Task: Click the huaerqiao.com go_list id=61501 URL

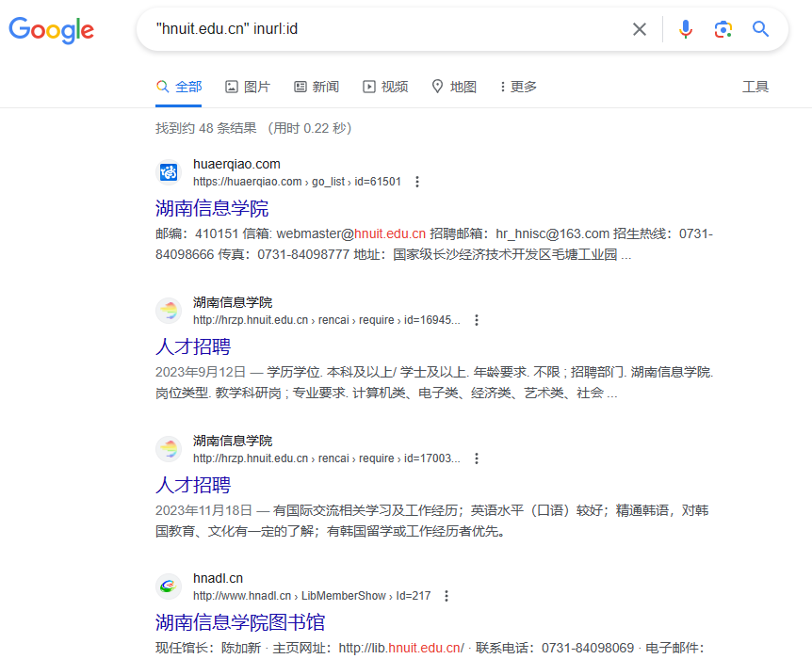Action: [x=298, y=182]
